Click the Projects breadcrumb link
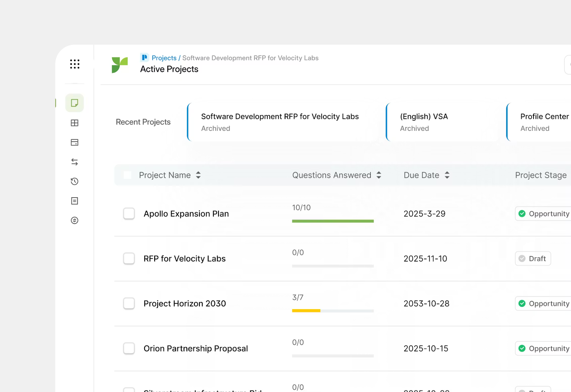The height and width of the screenshot is (392, 571). pyautogui.click(x=164, y=58)
